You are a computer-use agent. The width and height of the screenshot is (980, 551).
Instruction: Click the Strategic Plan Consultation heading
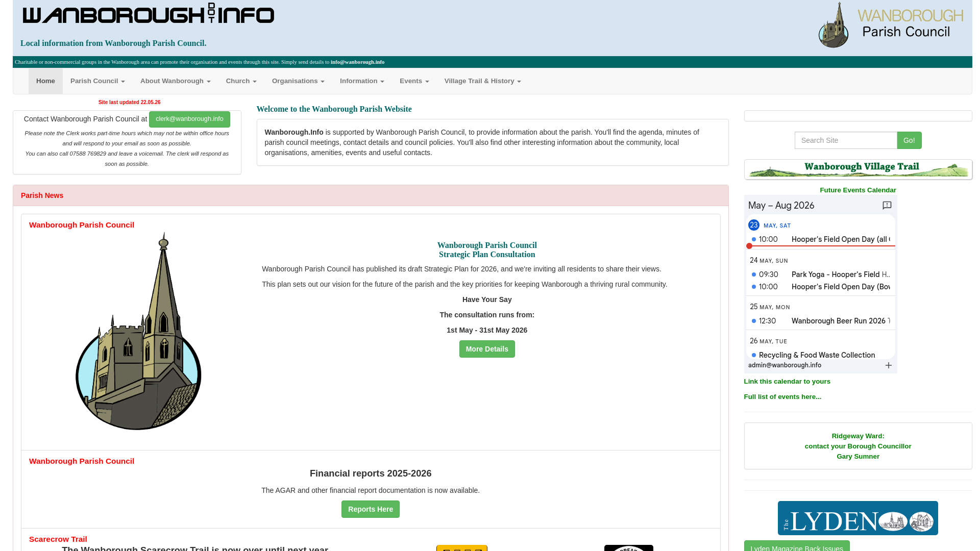pyautogui.click(x=487, y=250)
